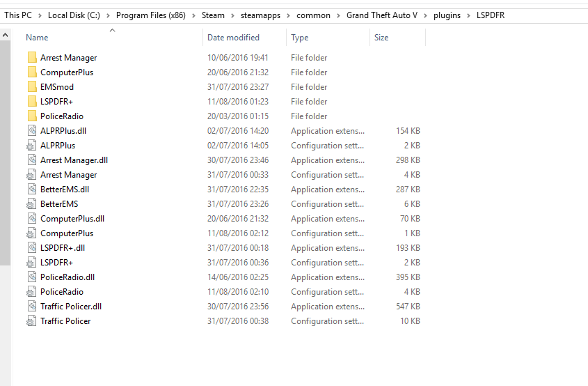This screenshot has width=588, height=386.
Task: Go to Grand Theft Auto V breadcrumb
Action: (382, 15)
